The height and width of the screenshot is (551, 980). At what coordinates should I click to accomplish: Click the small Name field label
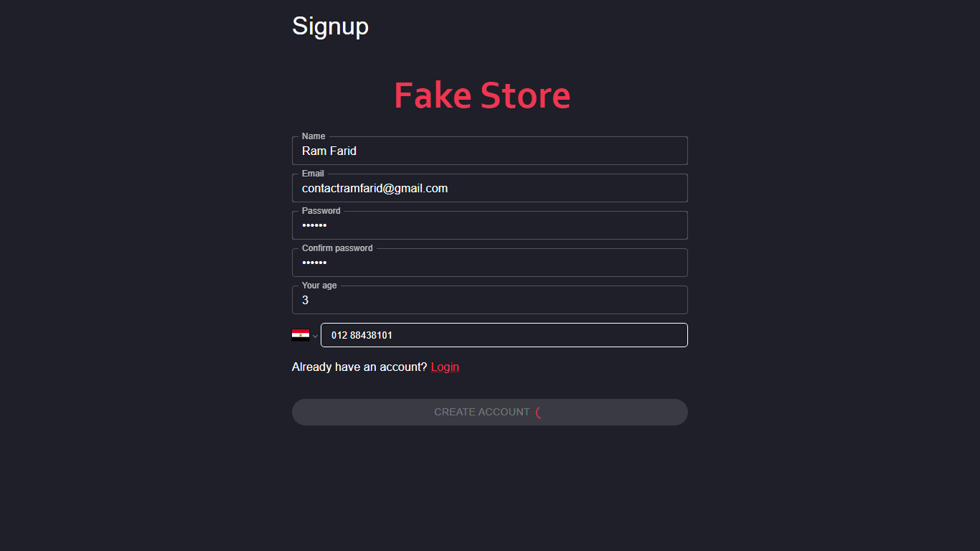coord(314,136)
